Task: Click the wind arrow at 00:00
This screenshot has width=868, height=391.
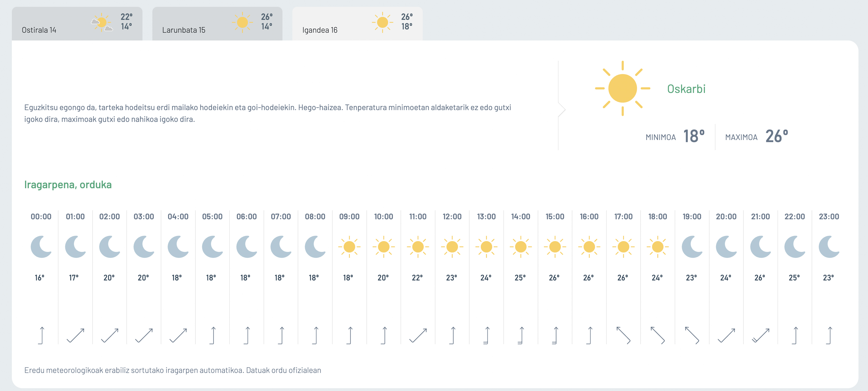Action: [x=41, y=335]
